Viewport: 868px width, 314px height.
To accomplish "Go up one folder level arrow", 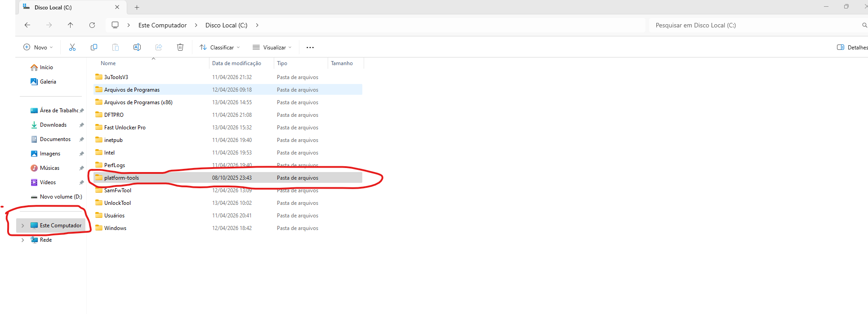I will pyautogui.click(x=71, y=25).
